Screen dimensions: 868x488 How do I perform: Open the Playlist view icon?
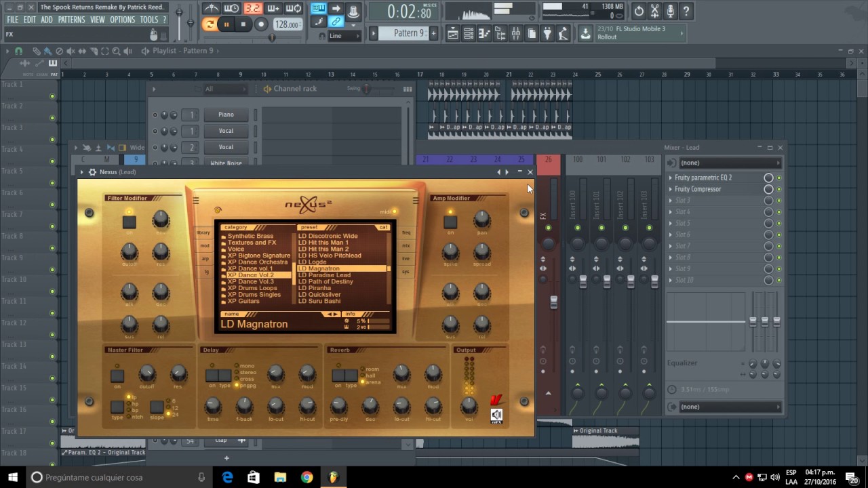pos(452,33)
